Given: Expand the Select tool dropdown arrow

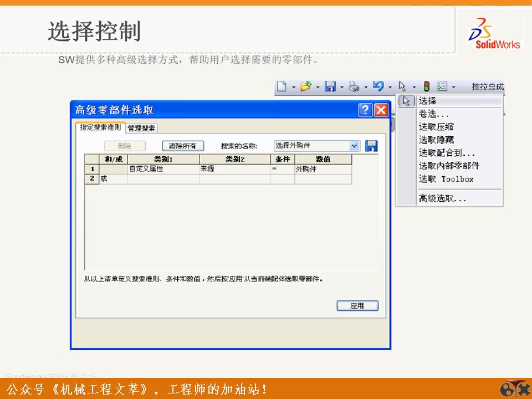Looking at the screenshot, I should pyautogui.click(x=415, y=86).
